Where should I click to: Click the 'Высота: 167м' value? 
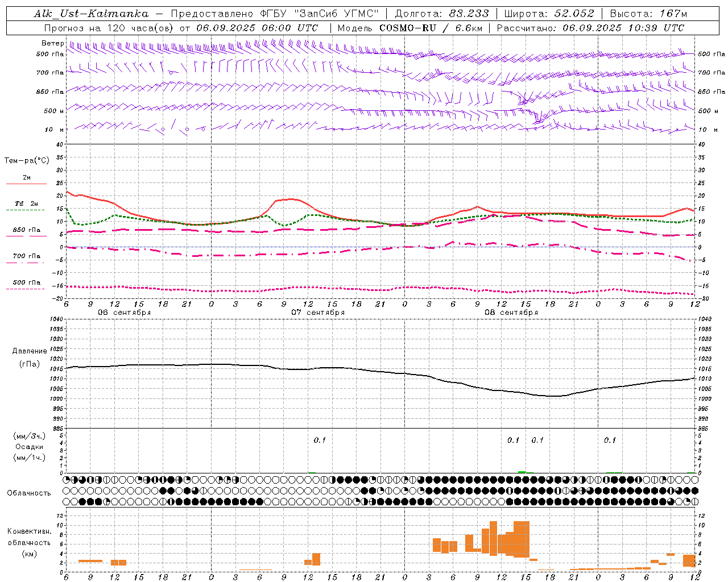648,14
